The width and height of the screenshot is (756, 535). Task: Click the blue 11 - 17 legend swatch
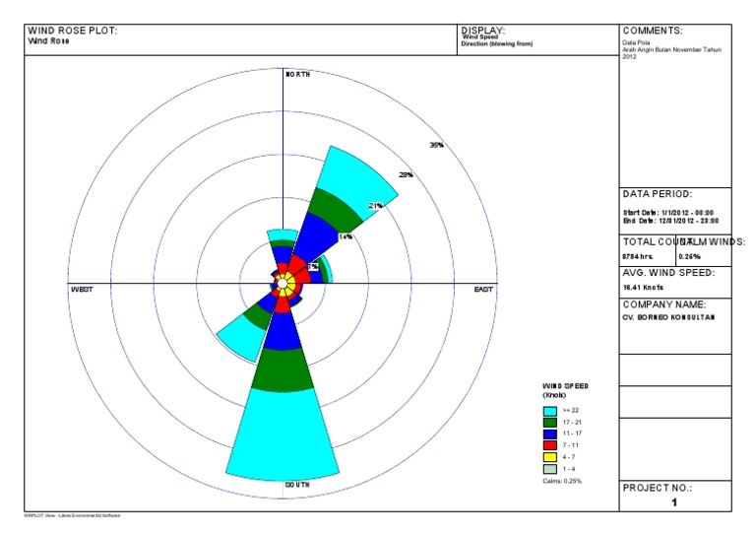pos(549,435)
